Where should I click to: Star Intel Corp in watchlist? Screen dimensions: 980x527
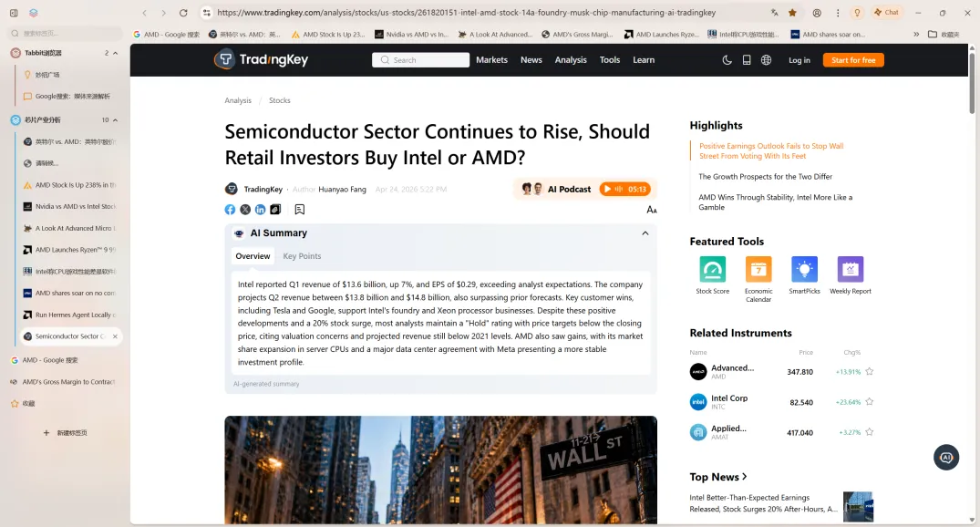point(869,401)
